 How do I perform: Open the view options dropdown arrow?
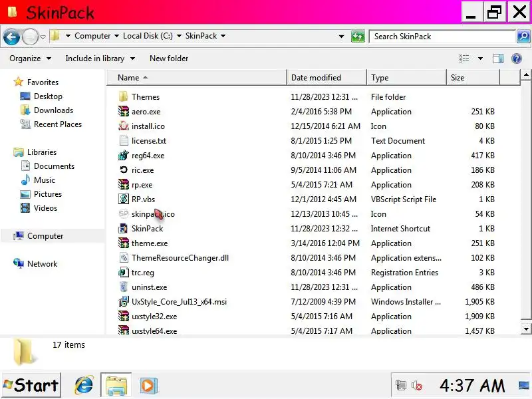[x=480, y=59]
